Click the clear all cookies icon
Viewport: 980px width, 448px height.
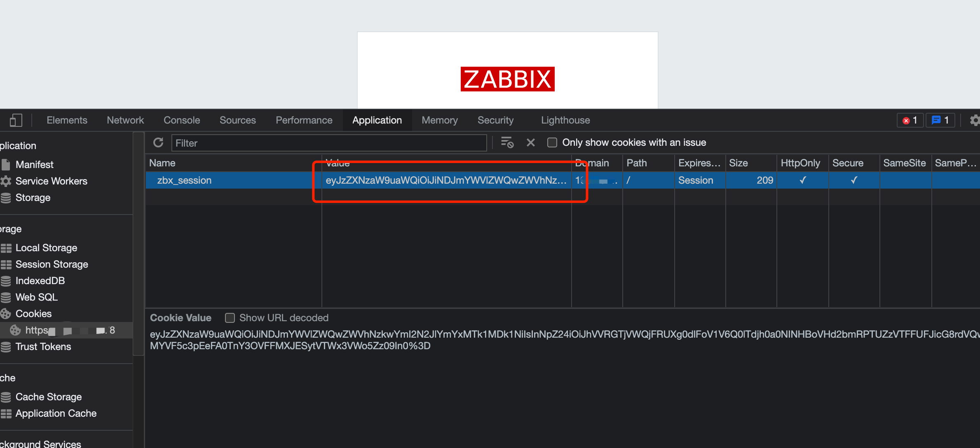507,142
